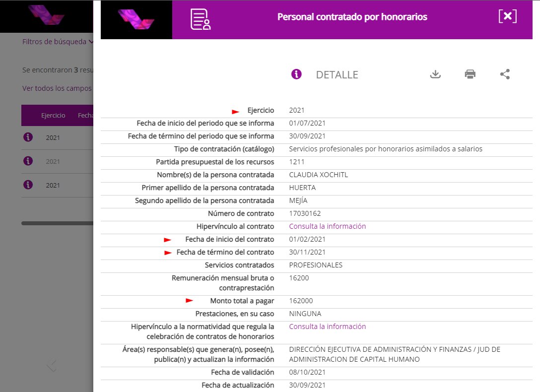
Task: Select period start date 01/07/2021
Action: (x=307, y=123)
